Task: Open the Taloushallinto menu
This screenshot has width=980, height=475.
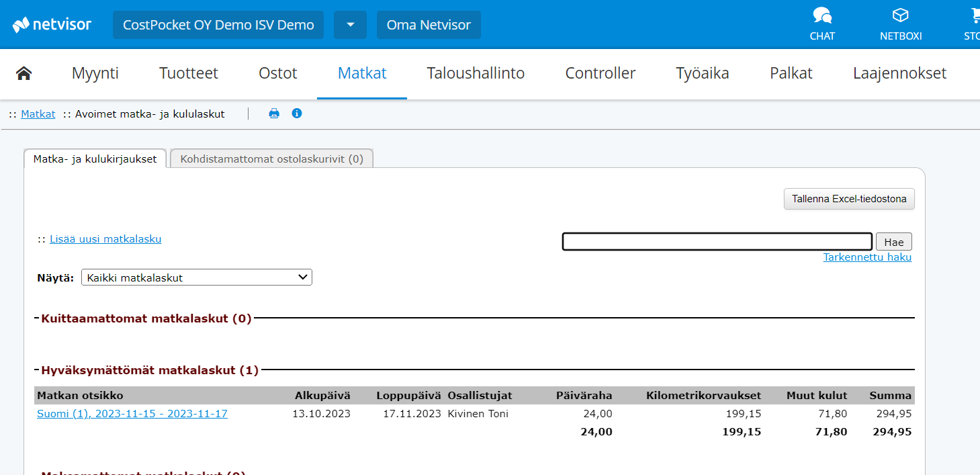Action: coord(476,73)
